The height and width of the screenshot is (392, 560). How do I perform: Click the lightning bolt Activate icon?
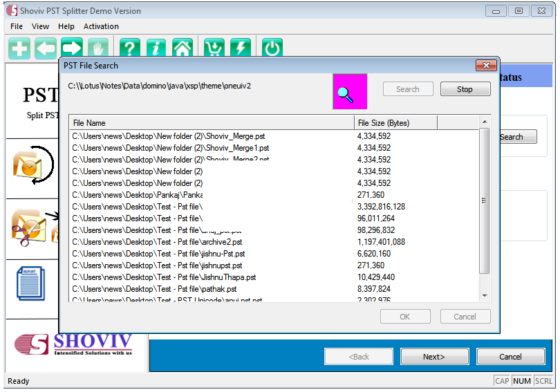click(x=241, y=48)
